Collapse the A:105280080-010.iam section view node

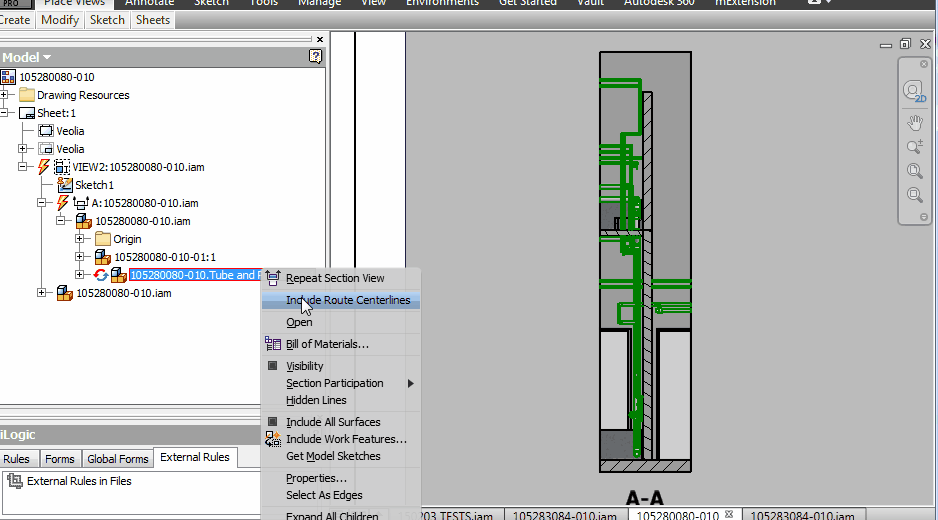click(x=41, y=203)
